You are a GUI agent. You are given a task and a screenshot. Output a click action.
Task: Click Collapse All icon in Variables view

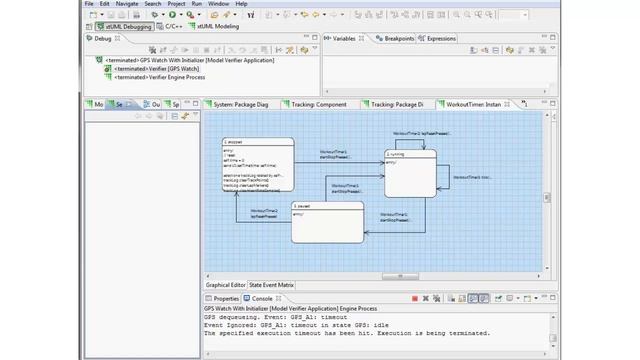(496, 50)
